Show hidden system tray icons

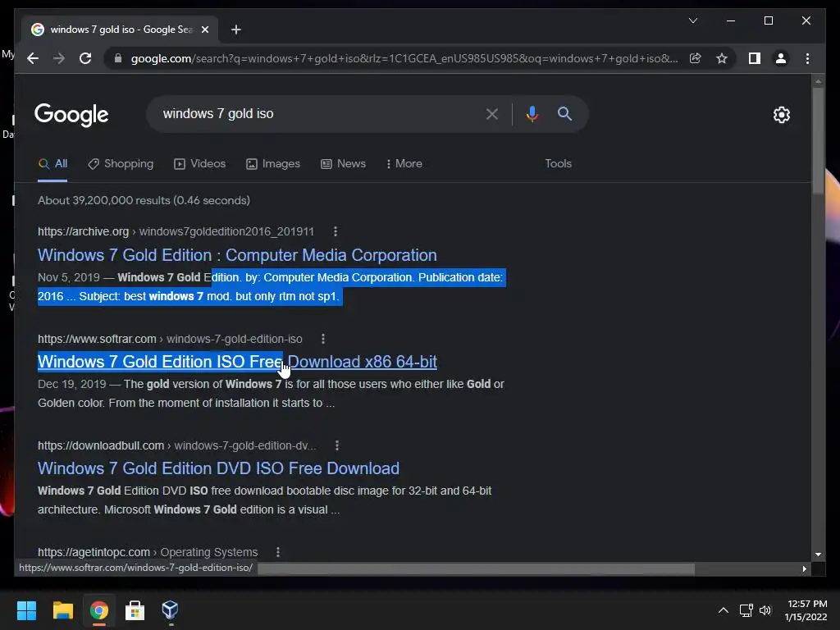tap(723, 610)
